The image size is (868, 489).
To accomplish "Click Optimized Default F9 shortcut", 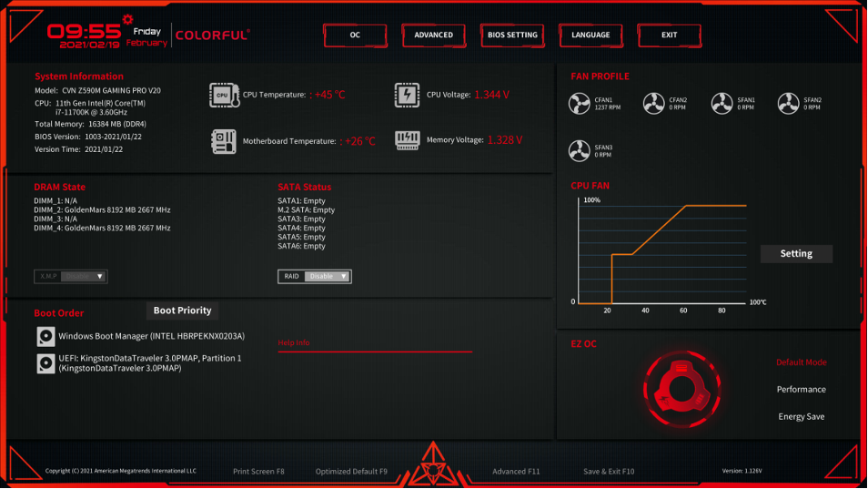I will 351,472.
